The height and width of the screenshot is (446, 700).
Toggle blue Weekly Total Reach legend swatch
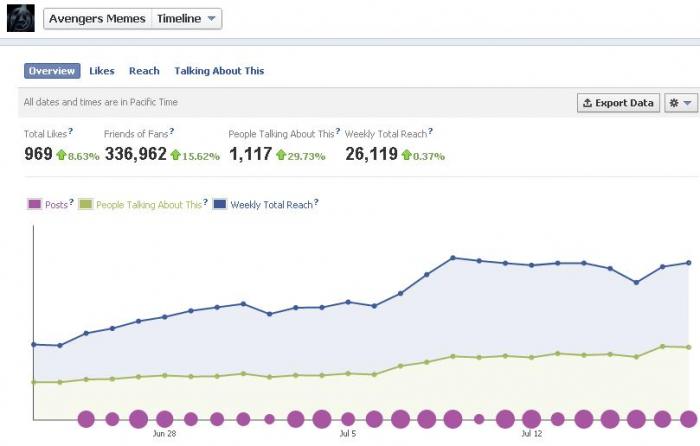click(220, 204)
